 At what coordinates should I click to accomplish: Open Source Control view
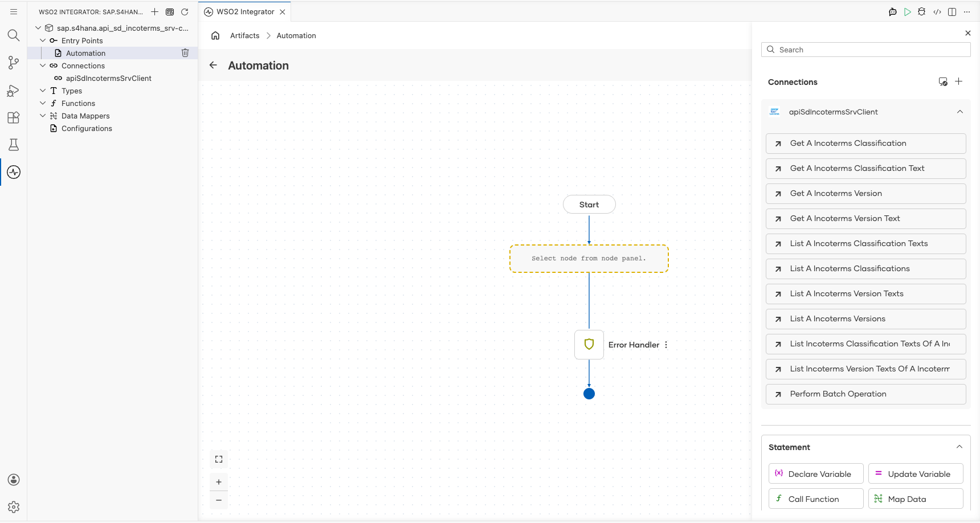(x=14, y=63)
